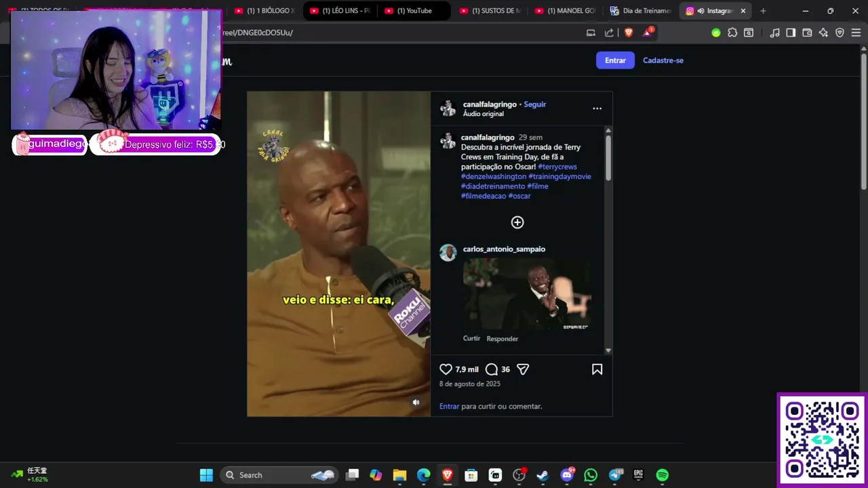Click the taskbar Search box

click(280, 475)
